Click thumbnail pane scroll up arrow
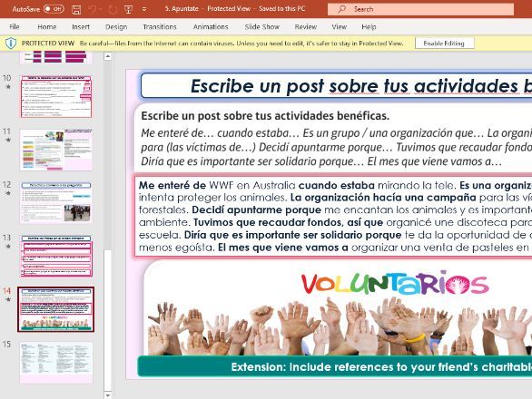Screen dimensions: 532x399 point(107,56)
